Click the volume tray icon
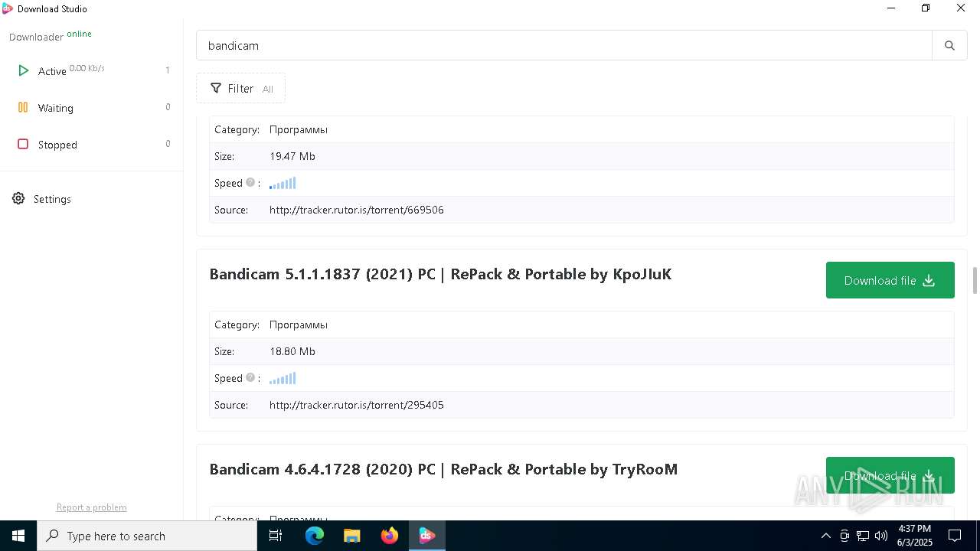Image resolution: width=980 pixels, height=551 pixels. click(x=881, y=536)
